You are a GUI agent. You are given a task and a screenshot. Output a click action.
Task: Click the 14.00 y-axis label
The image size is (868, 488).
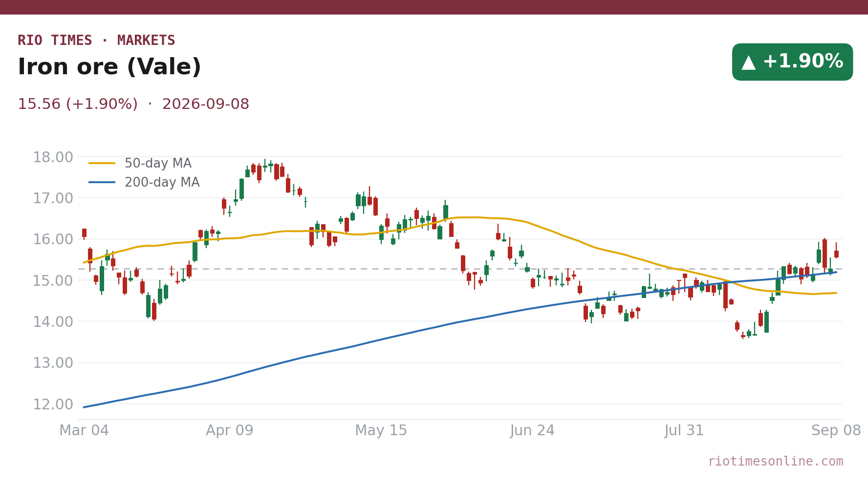(53, 322)
